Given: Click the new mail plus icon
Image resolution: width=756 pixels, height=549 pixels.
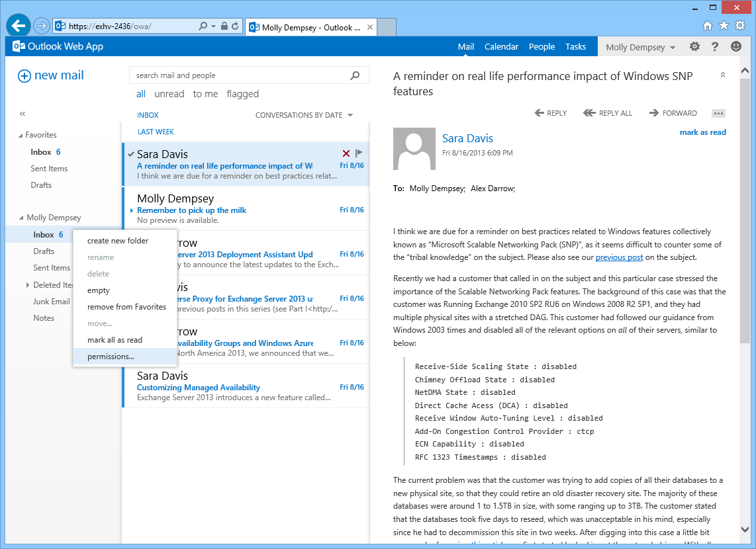Looking at the screenshot, I should (x=23, y=75).
